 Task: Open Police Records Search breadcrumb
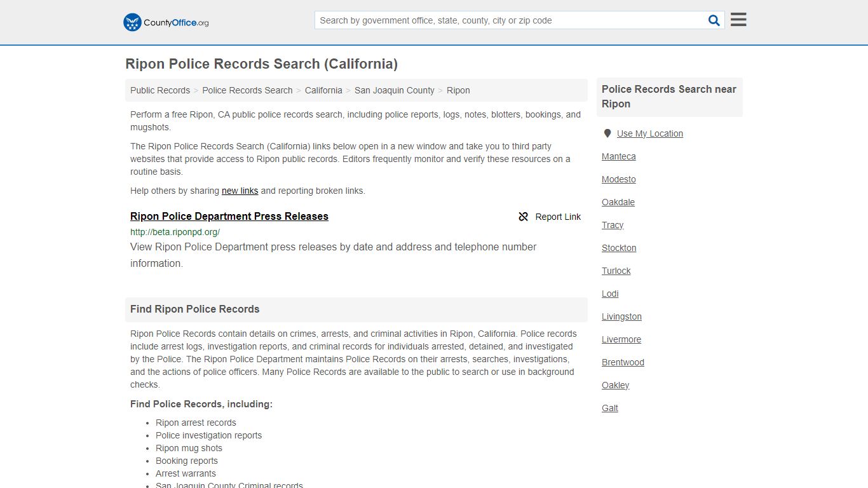pos(247,90)
